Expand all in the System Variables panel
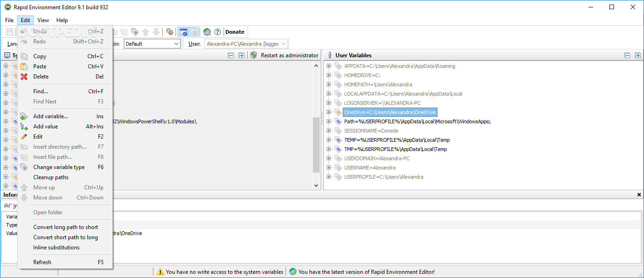The height and width of the screenshot is (278, 644). click(241, 55)
